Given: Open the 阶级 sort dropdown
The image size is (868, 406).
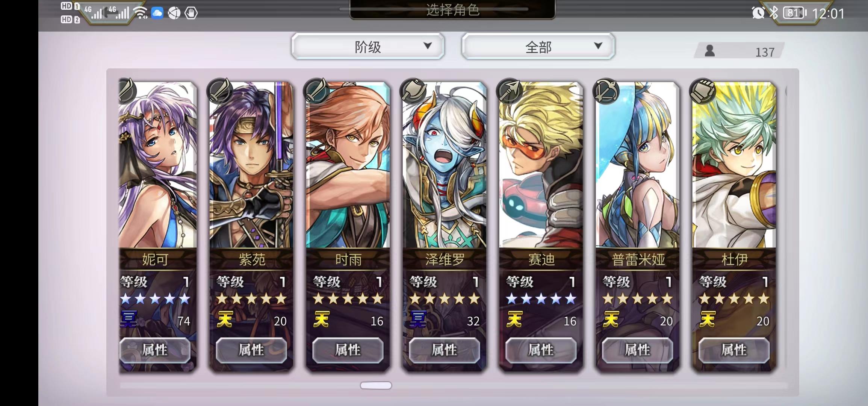Looking at the screenshot, I should click(x=368, y=47).
